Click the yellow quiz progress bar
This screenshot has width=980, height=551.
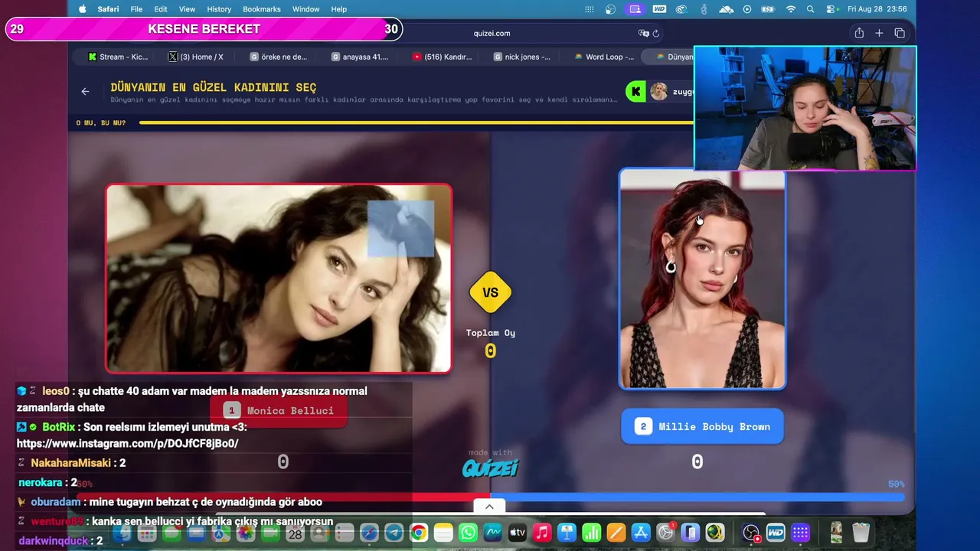[416, 122]
